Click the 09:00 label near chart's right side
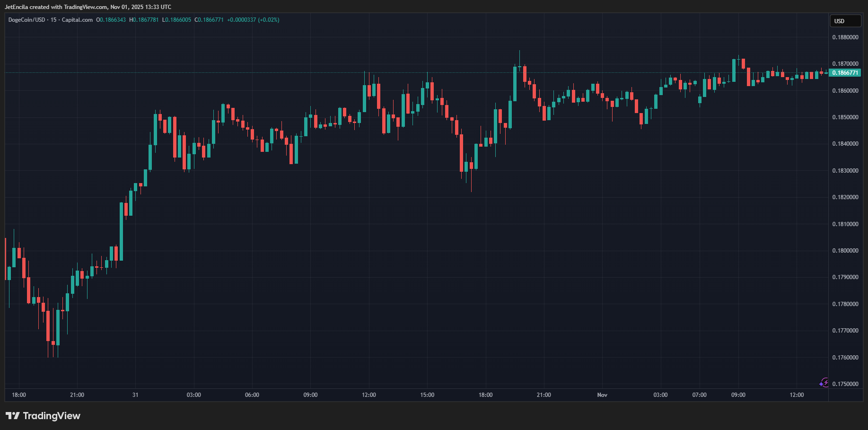Screen dimensions: 868x430 [x=738, y=395]
